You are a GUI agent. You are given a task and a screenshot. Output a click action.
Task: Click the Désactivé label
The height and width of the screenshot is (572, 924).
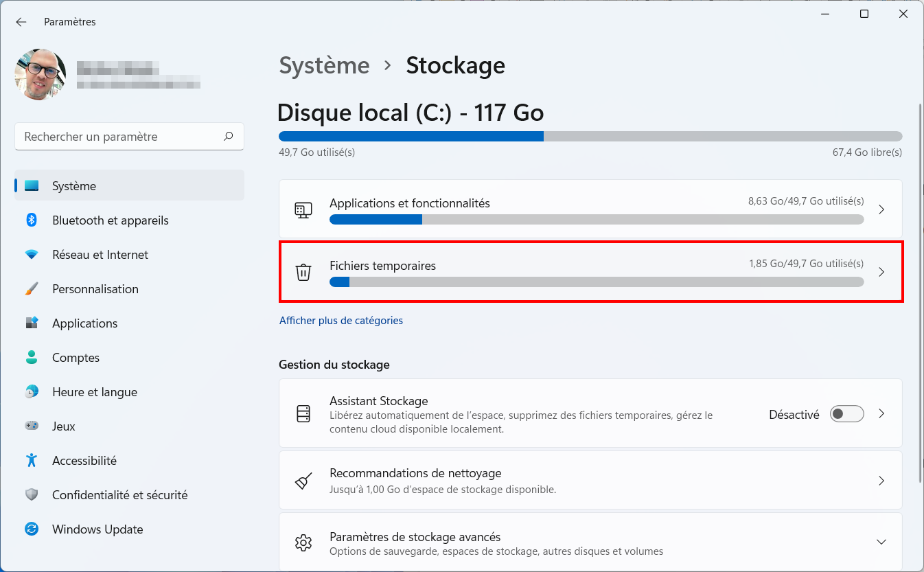(794, 415)
